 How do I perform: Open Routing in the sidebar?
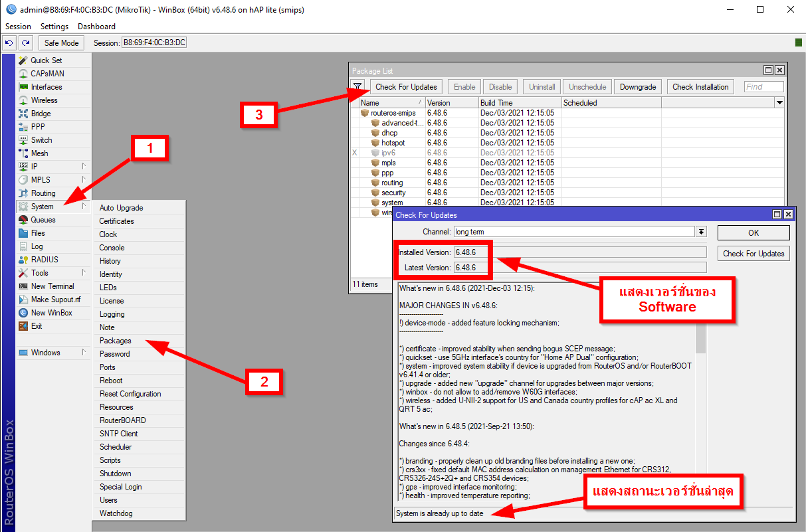tap(53, 193)
